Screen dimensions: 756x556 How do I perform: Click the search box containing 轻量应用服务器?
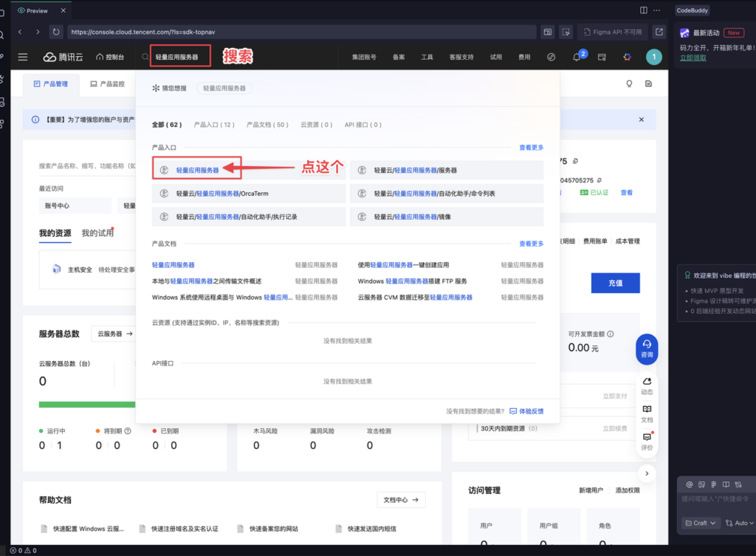181,57
